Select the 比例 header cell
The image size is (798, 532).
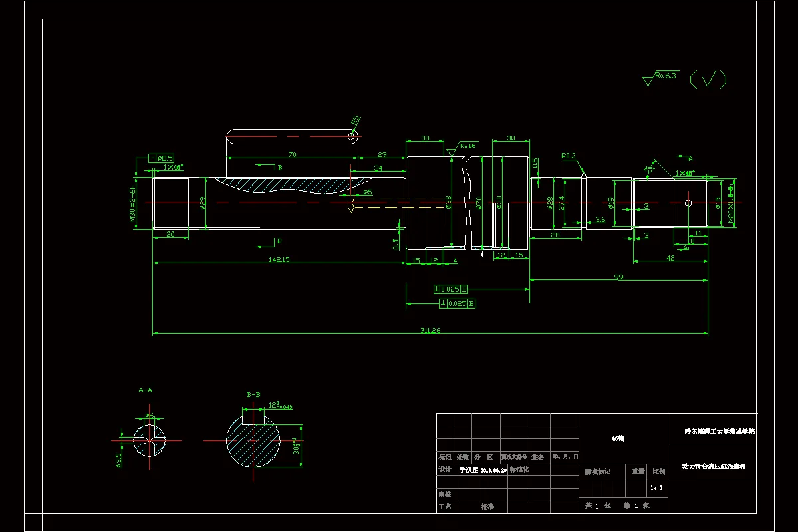658,471
